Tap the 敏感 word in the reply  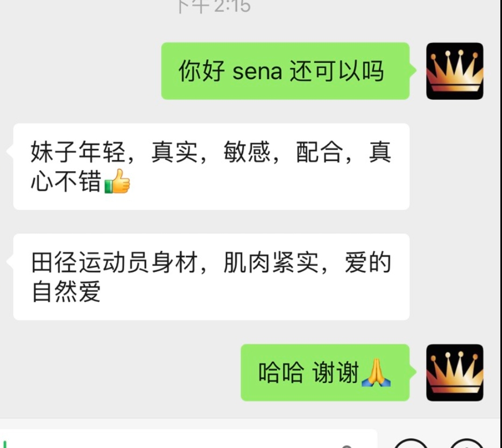tap(247, 152)
